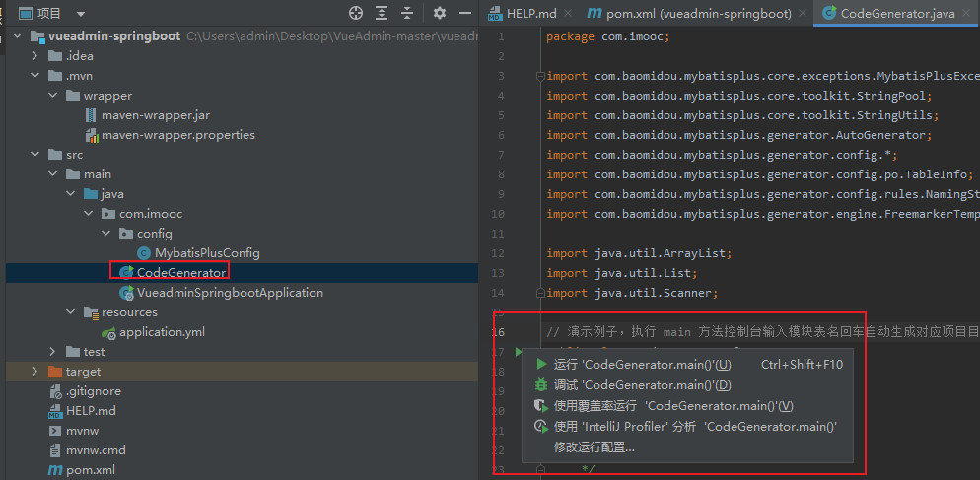Viewport: 980px width, 480px height.
Task: Click the green run gutter icon at line 17
Action: (x=519, y=352)
